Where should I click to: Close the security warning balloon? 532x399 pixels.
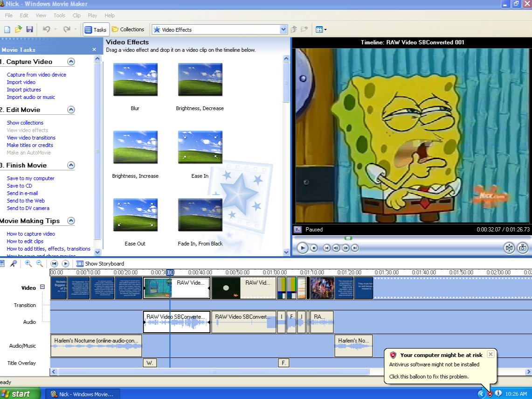click(x=491, y=354)
